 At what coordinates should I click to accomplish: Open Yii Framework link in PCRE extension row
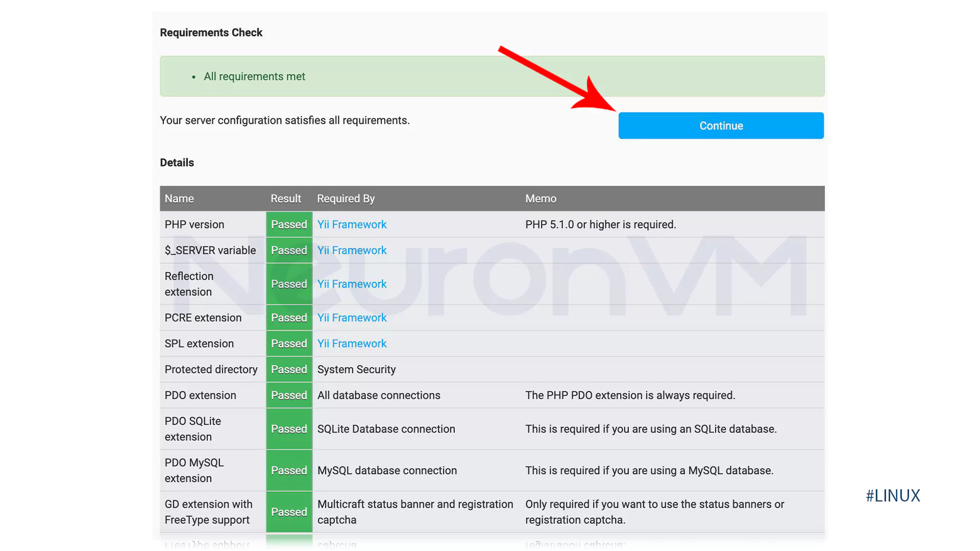point(352,318)
